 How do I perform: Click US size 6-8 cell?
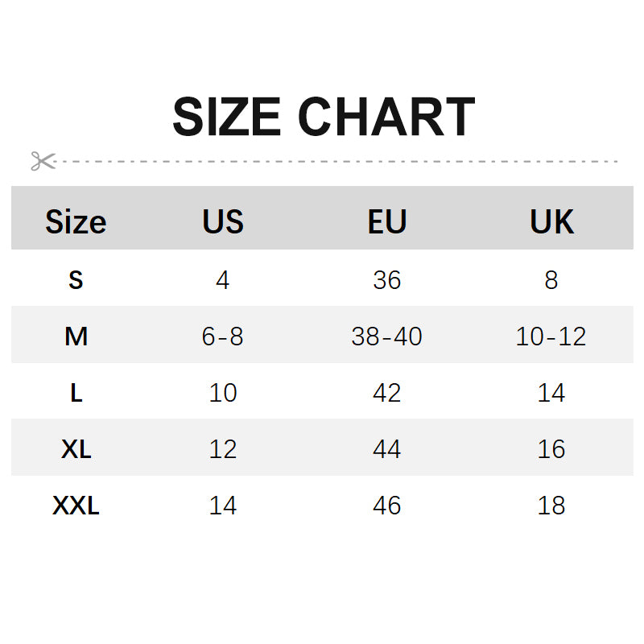pos(223,336)
